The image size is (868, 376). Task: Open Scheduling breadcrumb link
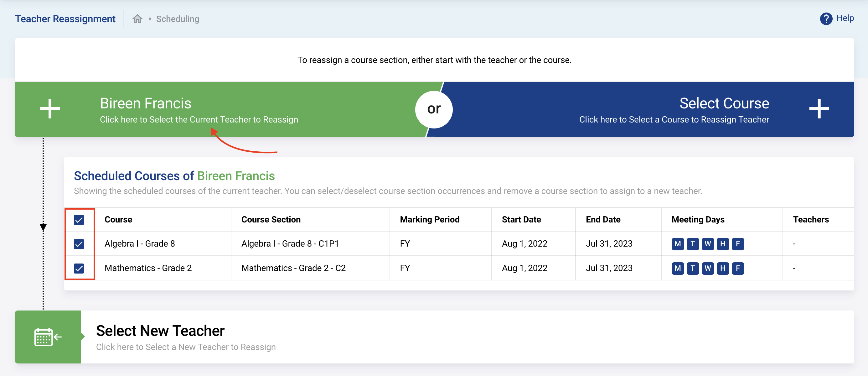pos(178,19)
